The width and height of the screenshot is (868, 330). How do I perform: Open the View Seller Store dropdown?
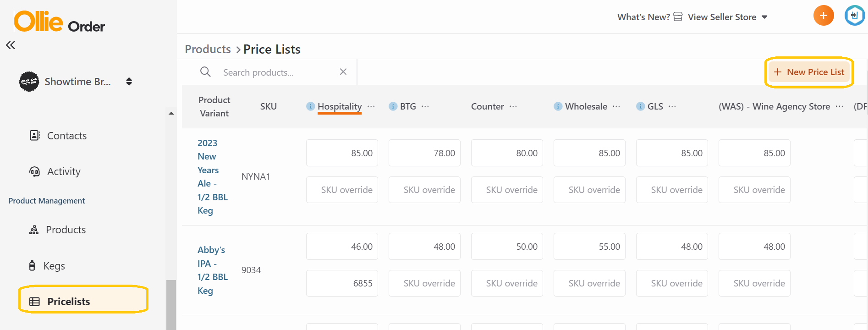(728, 17)
